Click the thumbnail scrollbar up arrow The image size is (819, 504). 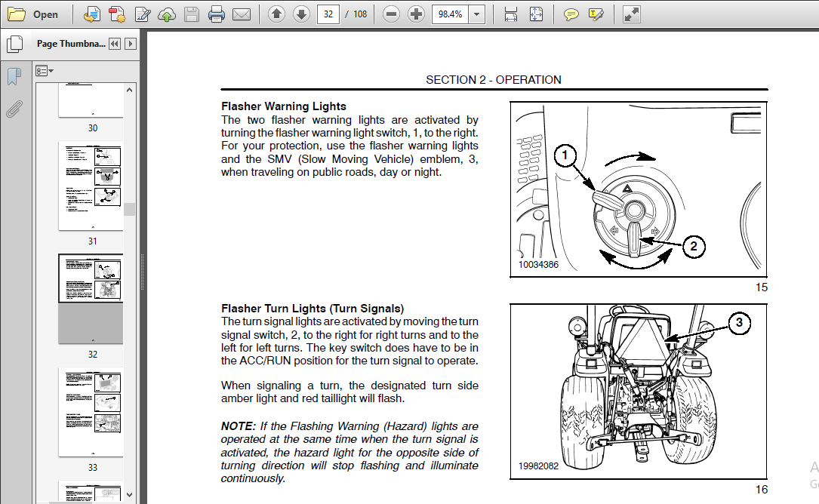(130, 90)
